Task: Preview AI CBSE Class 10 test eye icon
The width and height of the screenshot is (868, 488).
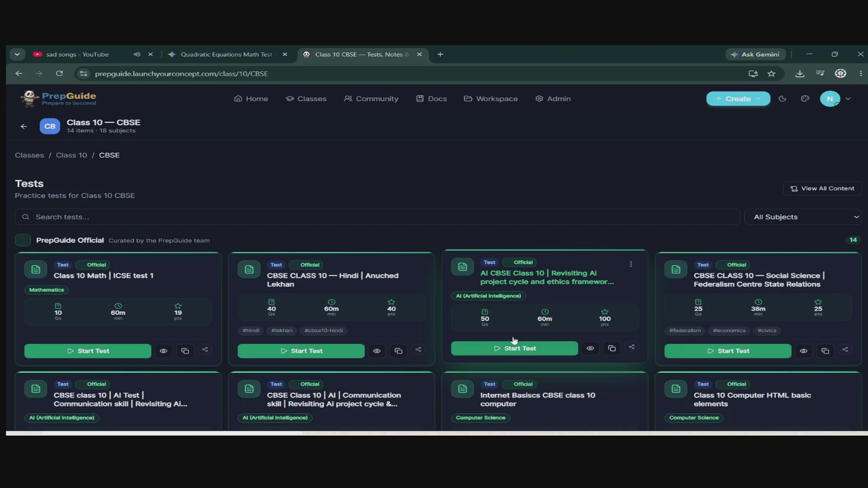Action: 590,348
